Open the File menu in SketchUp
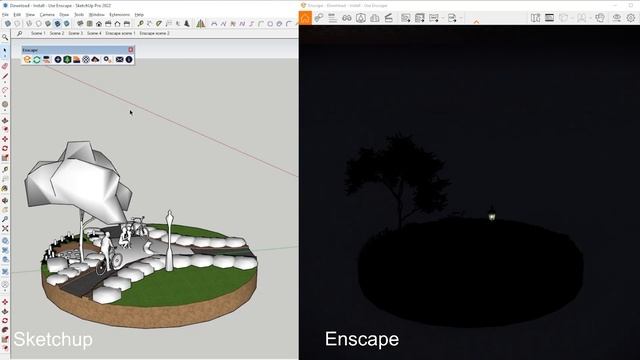This screenshot has height=360, width=640. tap(5, 15)
